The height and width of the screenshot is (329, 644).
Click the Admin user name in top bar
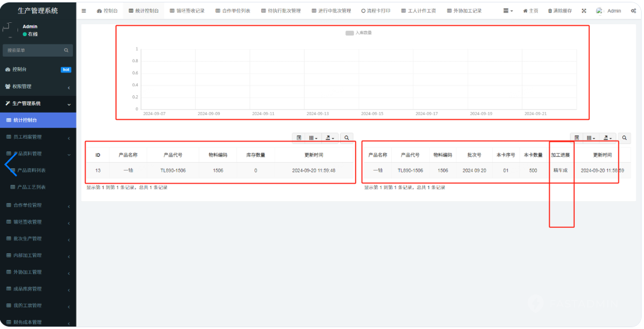[x=613, y=11]
